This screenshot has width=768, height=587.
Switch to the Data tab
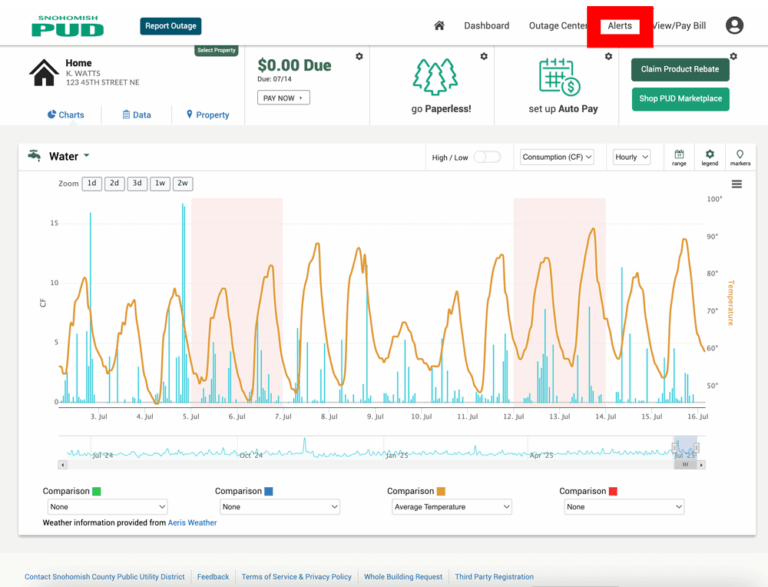point(136,115)
